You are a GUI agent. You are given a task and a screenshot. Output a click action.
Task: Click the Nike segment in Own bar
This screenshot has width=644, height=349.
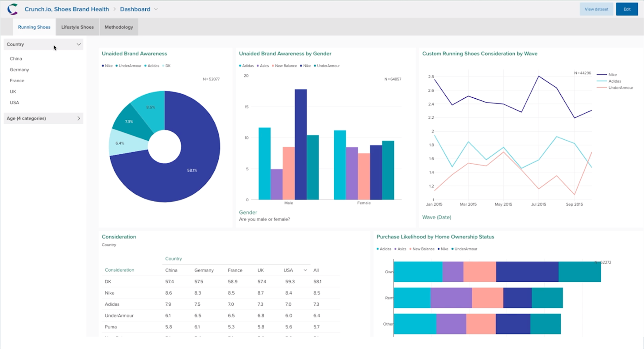(527, 272)
